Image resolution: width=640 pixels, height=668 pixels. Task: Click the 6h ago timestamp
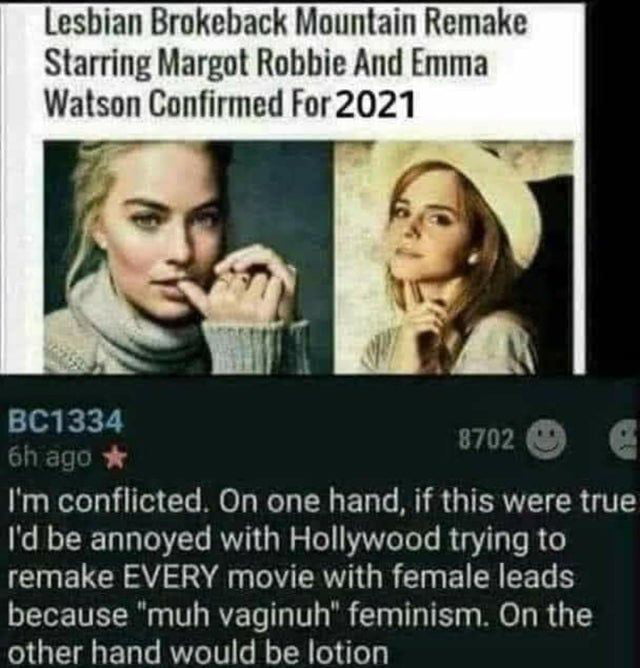(x=50, y=457)
